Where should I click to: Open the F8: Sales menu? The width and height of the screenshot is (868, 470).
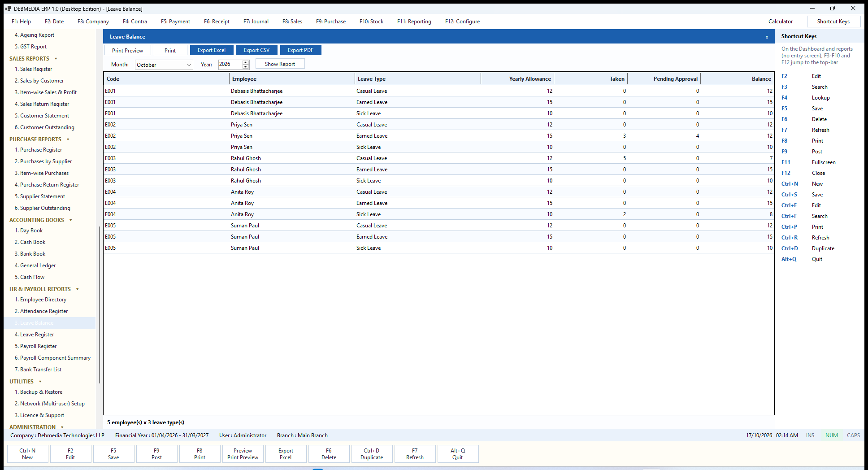pyautogui.click(x=292, y=22)
